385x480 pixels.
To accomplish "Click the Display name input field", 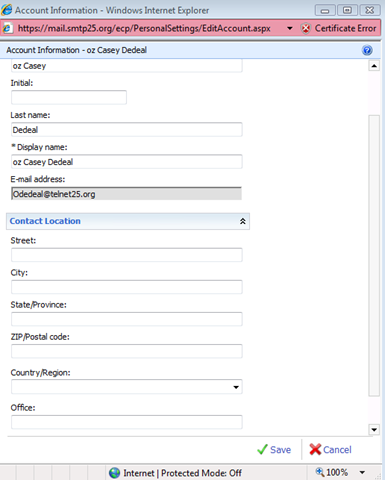I will 127,162.
